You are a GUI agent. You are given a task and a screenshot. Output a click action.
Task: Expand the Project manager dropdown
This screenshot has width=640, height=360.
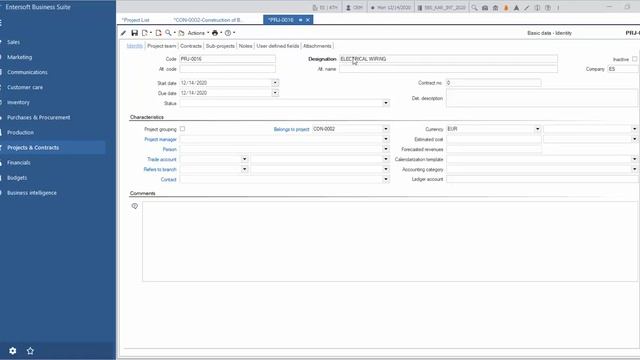click(386, 139)
